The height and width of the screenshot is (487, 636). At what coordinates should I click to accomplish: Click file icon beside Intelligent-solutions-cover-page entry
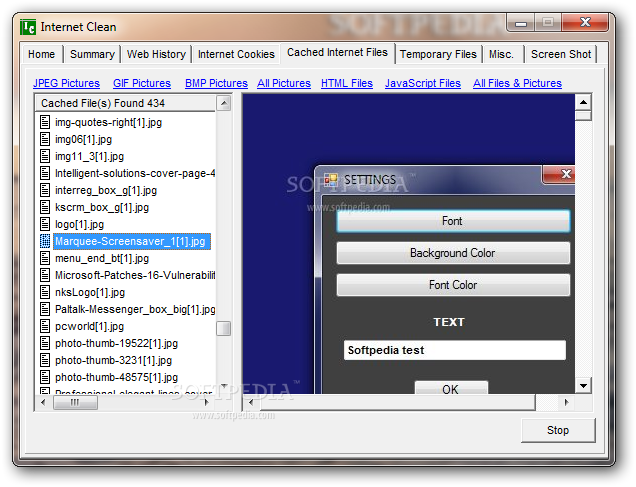click(45, 173)
